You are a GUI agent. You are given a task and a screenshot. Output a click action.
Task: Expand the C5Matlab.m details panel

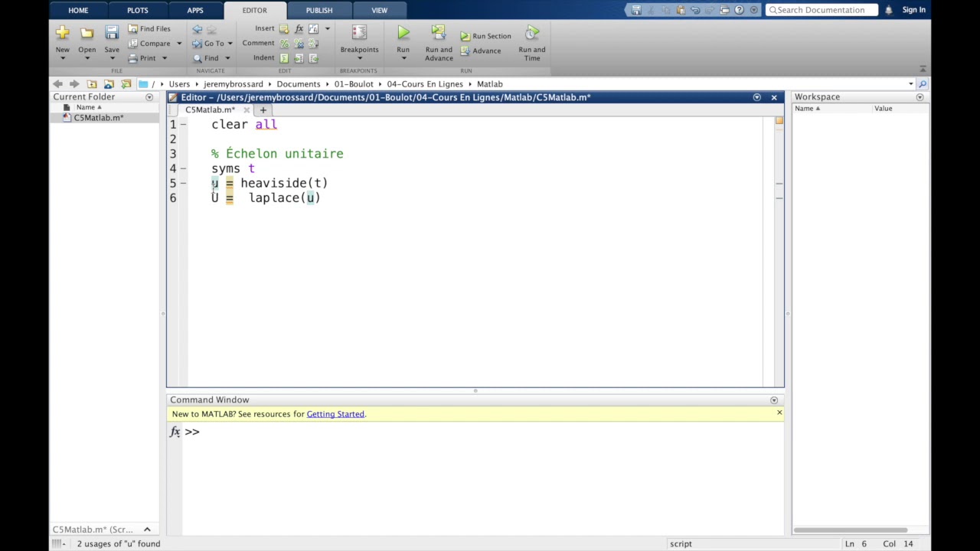[147, 530]
